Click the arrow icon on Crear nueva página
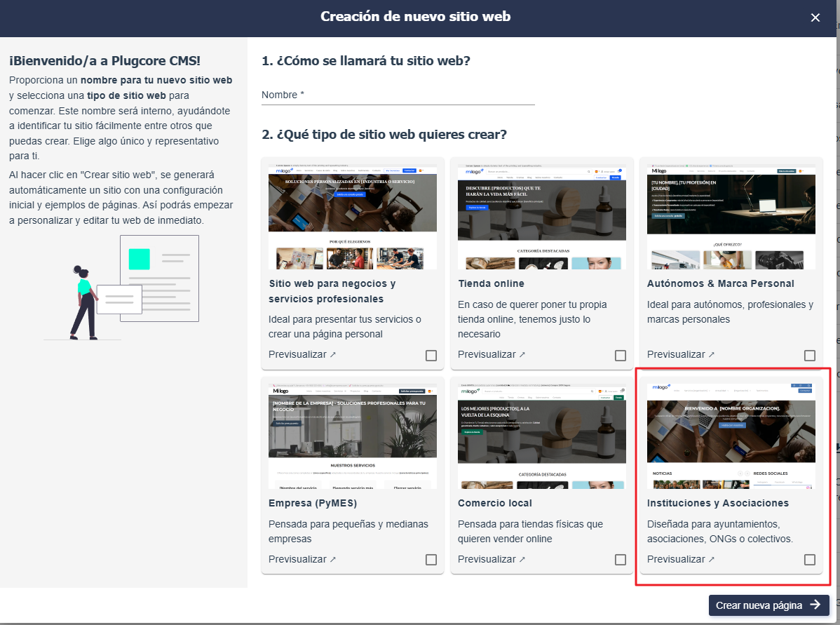840x625 pixels. pyautogui.click(x=815, y=605)
